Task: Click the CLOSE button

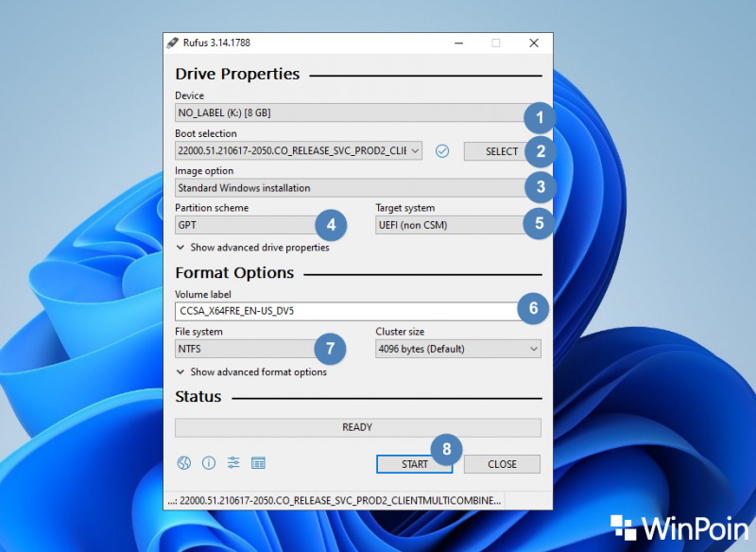Action: click(502, 464)
